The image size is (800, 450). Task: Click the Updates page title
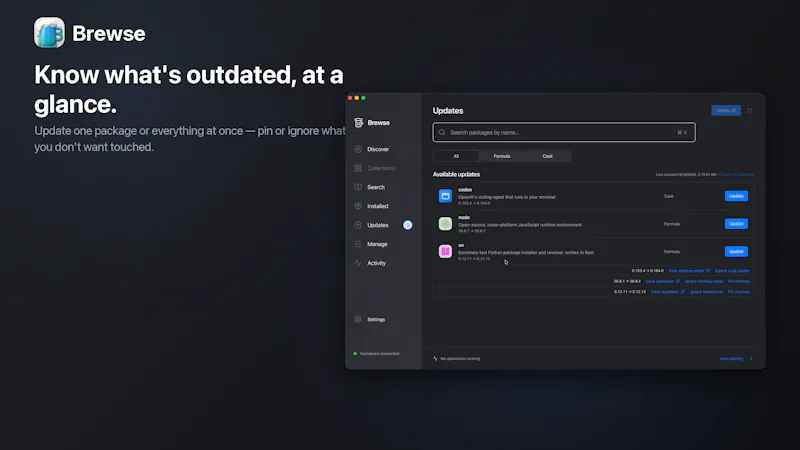click(x=448, y=111)
